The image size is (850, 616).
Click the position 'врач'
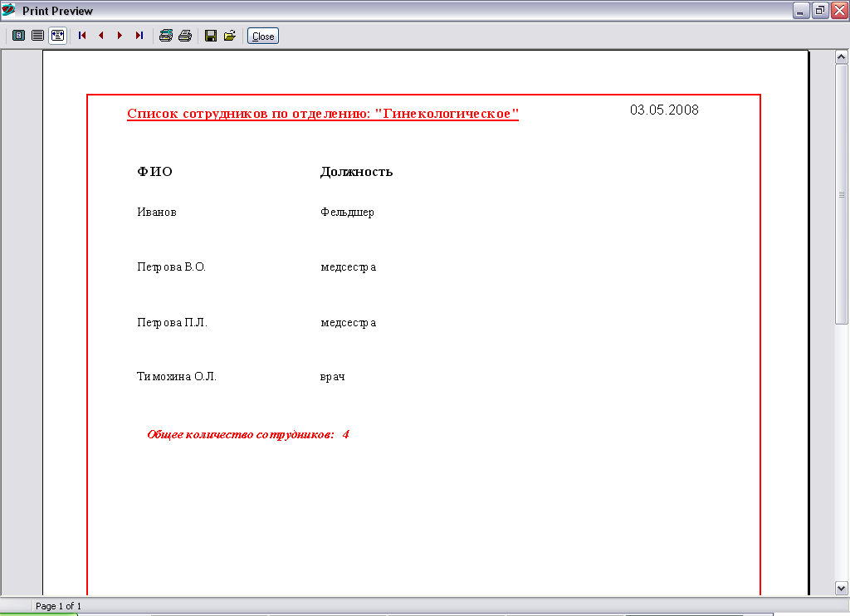[x=332, y=377]
